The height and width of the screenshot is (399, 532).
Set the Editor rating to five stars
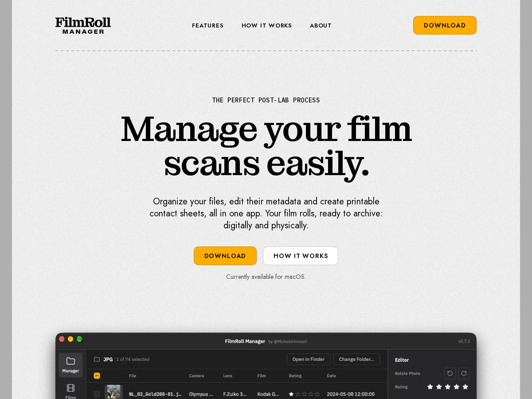[465, 387]
